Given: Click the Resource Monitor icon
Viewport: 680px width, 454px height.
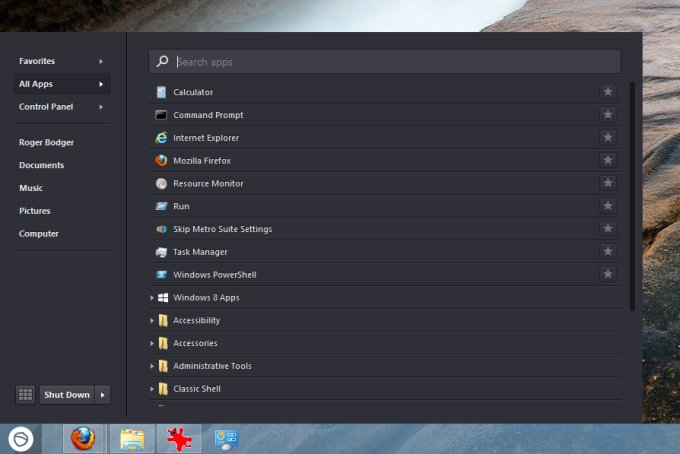Looking at the screenshot, I should (161, 183).
